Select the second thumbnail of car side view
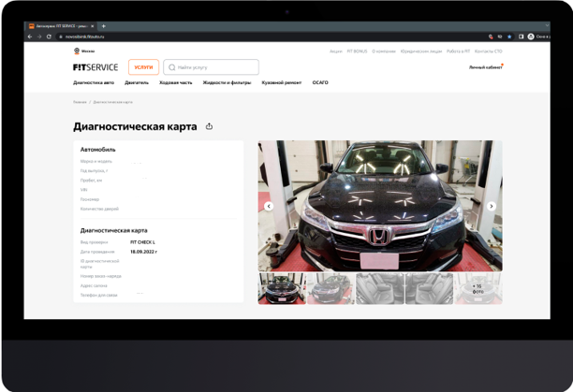The width and height of the screenshot is (573, 392). coord(331,289)
